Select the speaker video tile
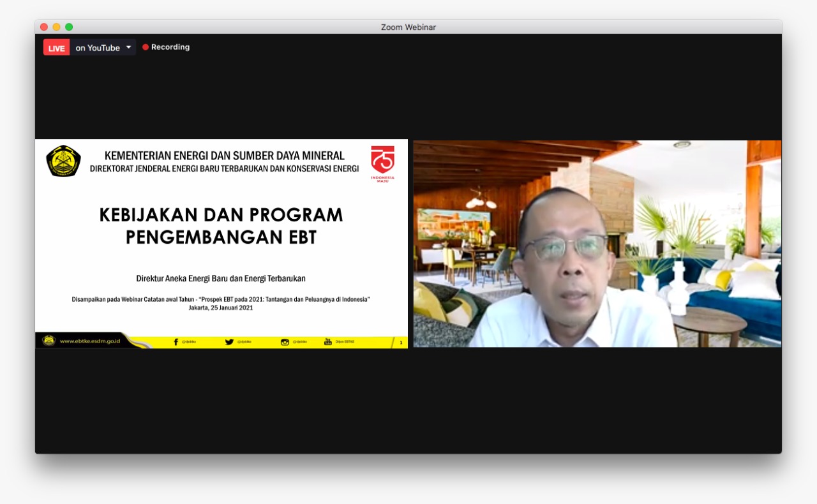 597,243
